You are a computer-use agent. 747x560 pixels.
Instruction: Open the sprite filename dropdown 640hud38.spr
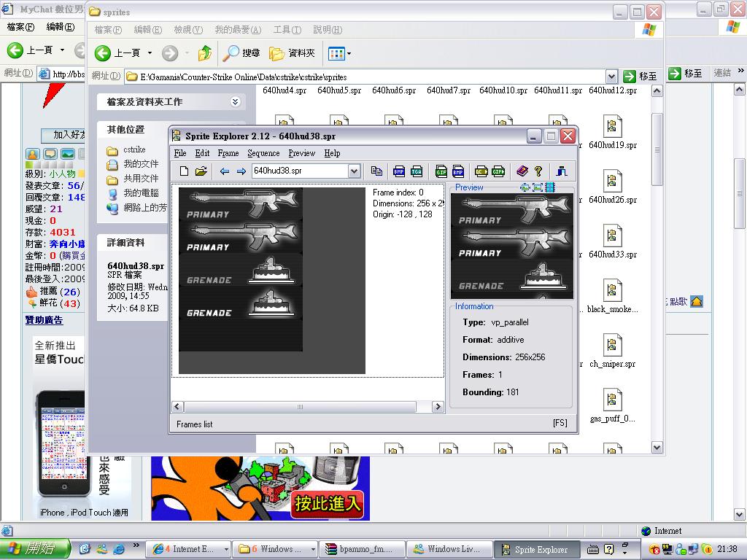click(x=354, y=171)
